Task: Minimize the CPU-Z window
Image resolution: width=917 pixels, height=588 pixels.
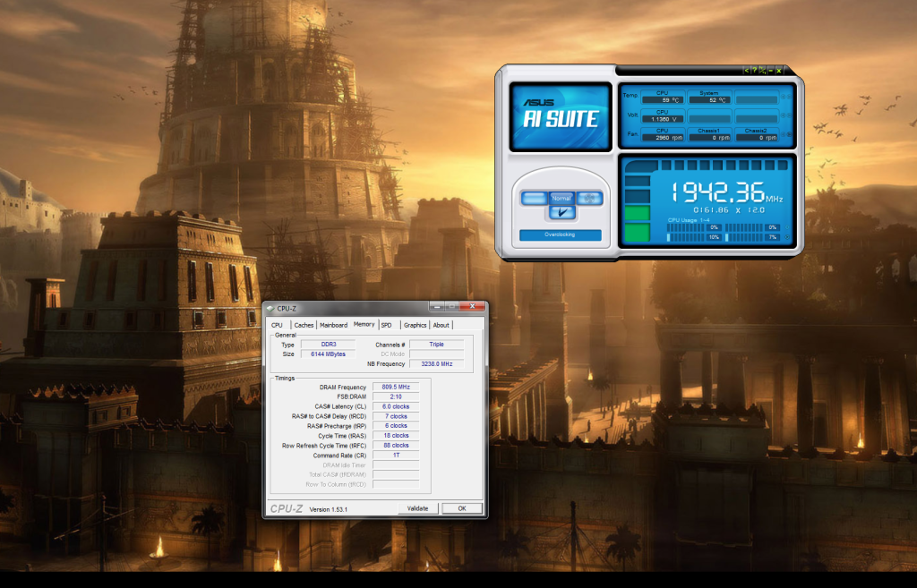Action: [436, 306]
